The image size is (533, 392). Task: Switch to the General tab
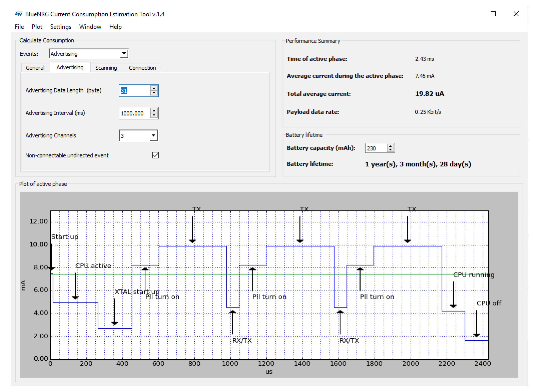pos(35,68)
